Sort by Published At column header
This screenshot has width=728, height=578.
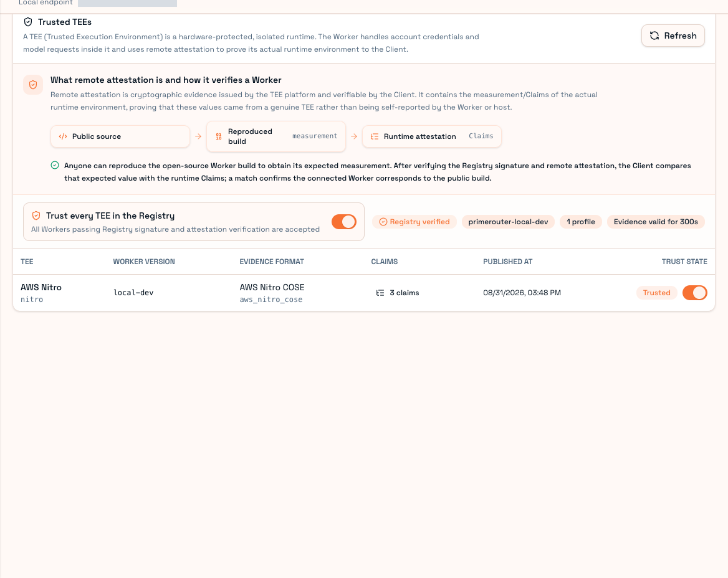(507, 262)
